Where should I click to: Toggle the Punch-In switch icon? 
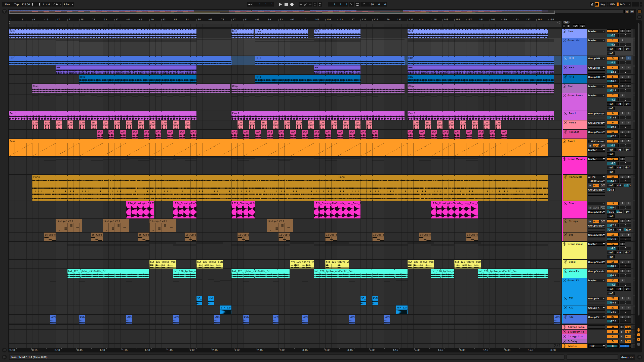click(x=352, y=4)
